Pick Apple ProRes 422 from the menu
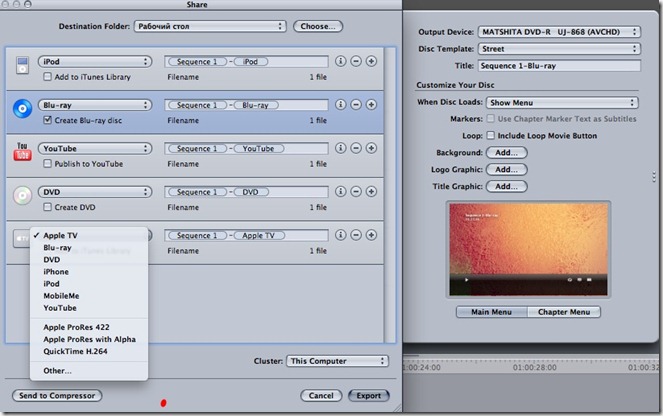The height and width of the screenshot is (416, 663). pyautogui.click(x=89, y=327)
